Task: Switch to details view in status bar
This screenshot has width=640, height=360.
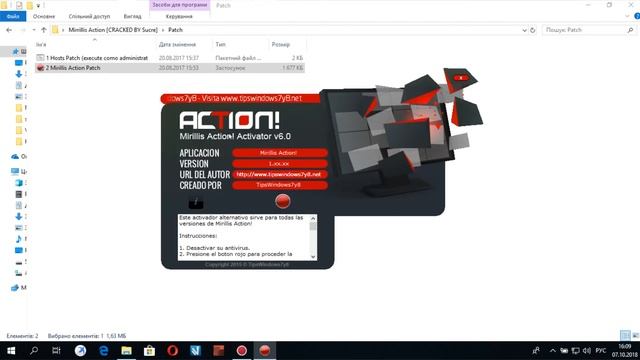Action: (x=625, y=336)
